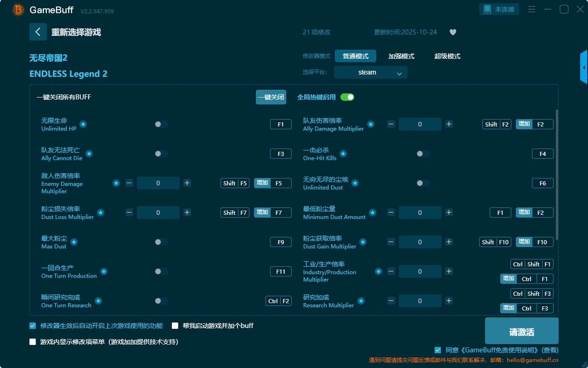Click the vertical scrollbar of cheat list
Viewport: 588px width, 368px height.
coord(557,175)
